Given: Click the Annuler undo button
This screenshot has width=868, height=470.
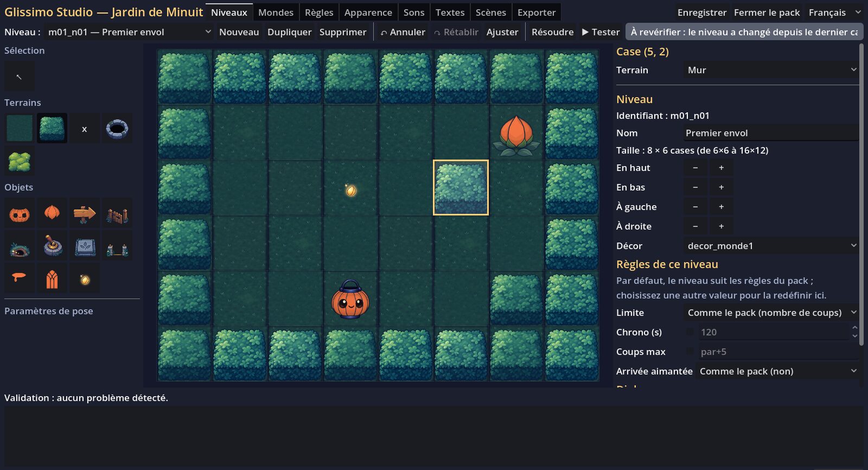Looking at the screenshot, I should (403, 32).
